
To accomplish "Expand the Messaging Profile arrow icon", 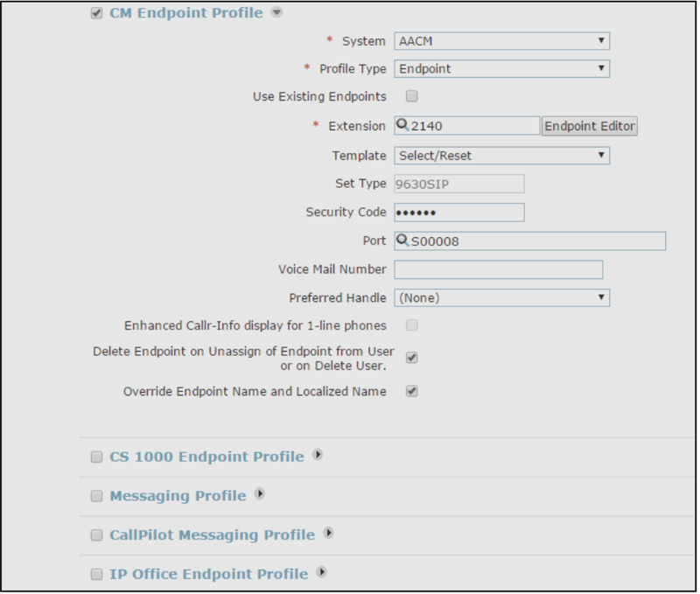I will point(260,494).
